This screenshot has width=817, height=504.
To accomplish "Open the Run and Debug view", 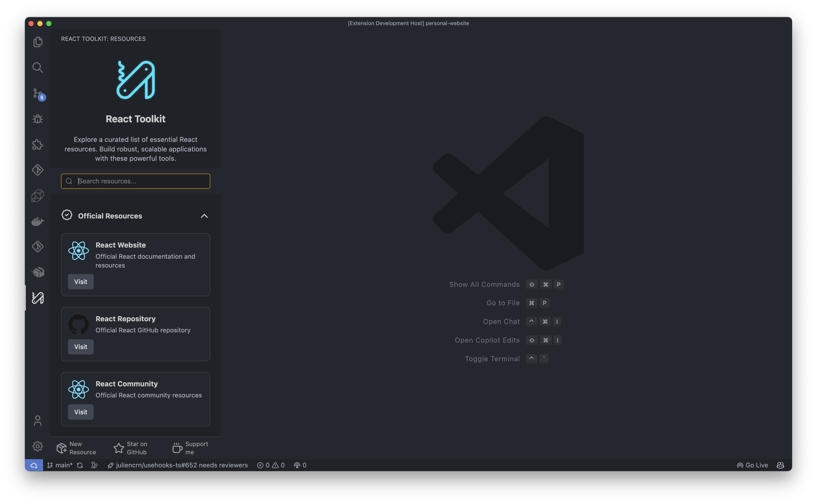I will (38, 119).
